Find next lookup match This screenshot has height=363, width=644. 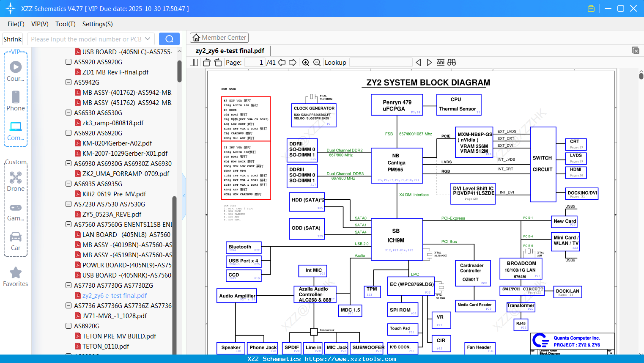point(429,63)
